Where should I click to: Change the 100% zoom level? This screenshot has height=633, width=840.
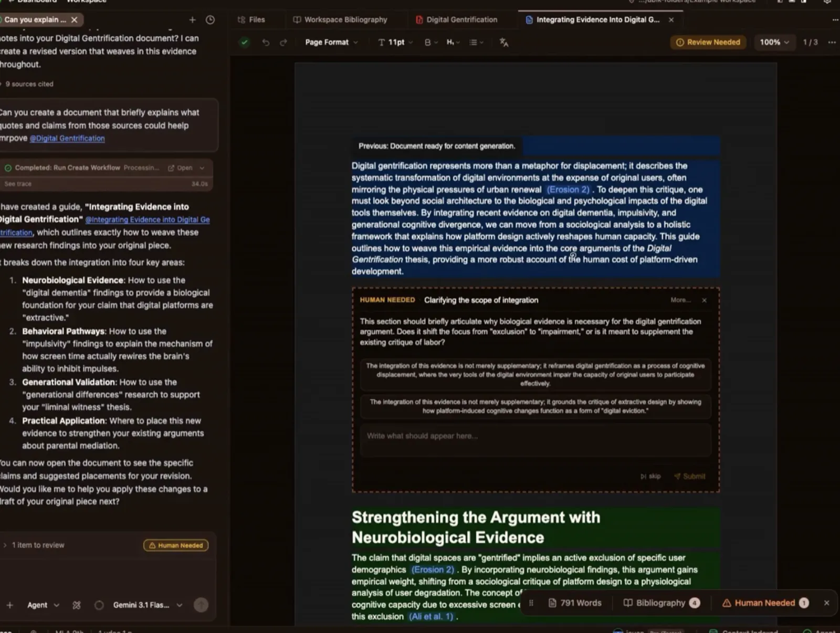point(774,43)
